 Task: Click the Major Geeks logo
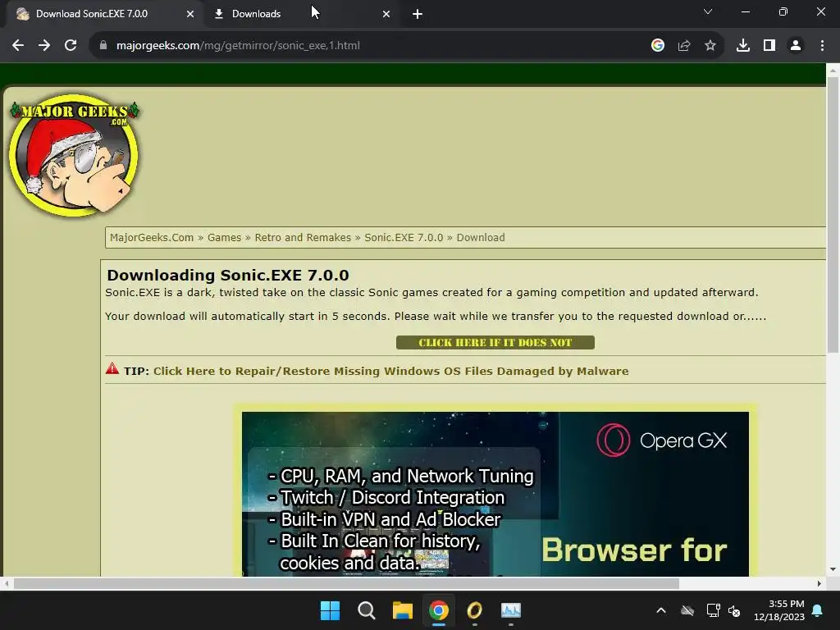(74, 155)
